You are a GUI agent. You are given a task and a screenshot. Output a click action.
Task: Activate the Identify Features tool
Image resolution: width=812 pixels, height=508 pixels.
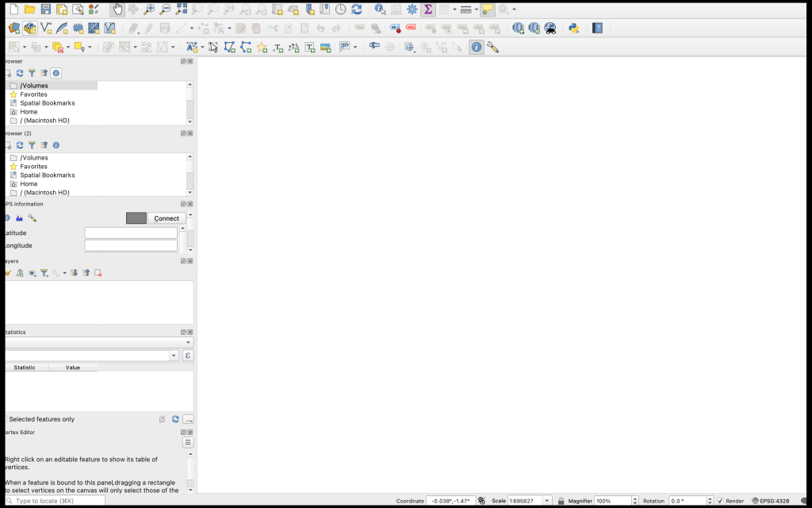coord(380,10)
